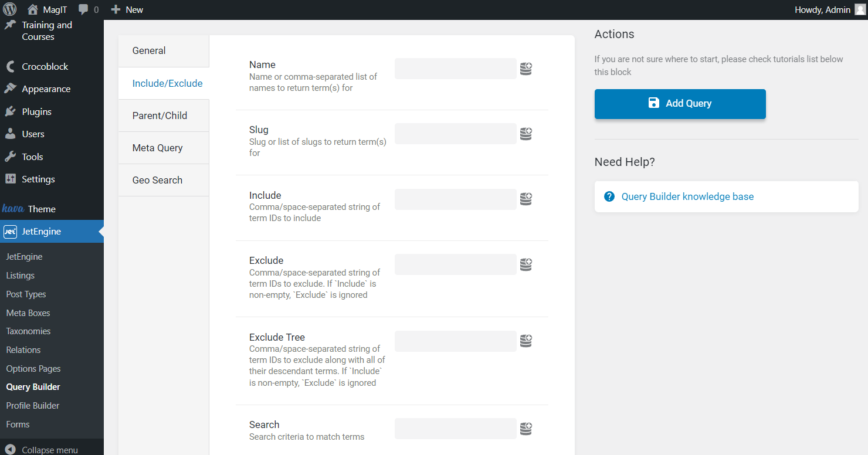Switch to the General tab
Image resolution: width=868 pixels, height=455 pixels.
164,51
